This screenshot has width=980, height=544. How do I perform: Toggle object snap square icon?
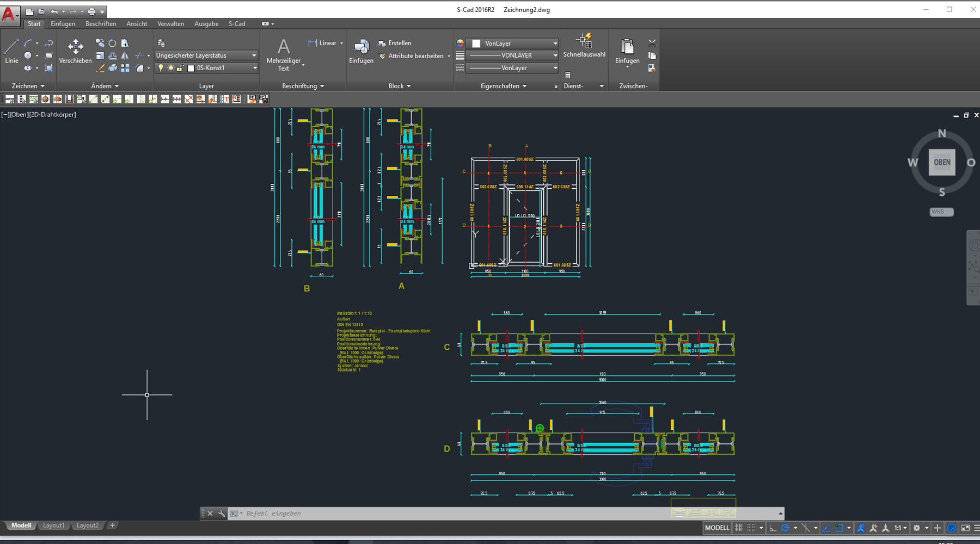[x=839, y=528]
